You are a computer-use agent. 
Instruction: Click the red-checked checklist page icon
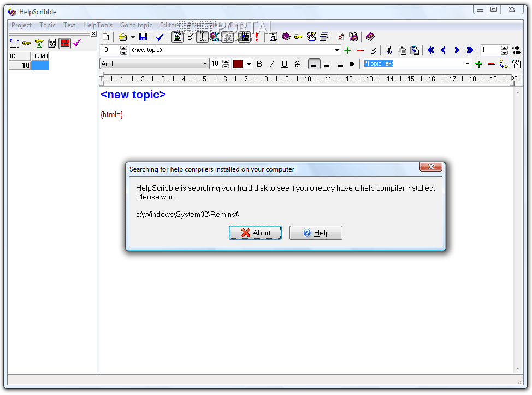(x=341, y=37)
